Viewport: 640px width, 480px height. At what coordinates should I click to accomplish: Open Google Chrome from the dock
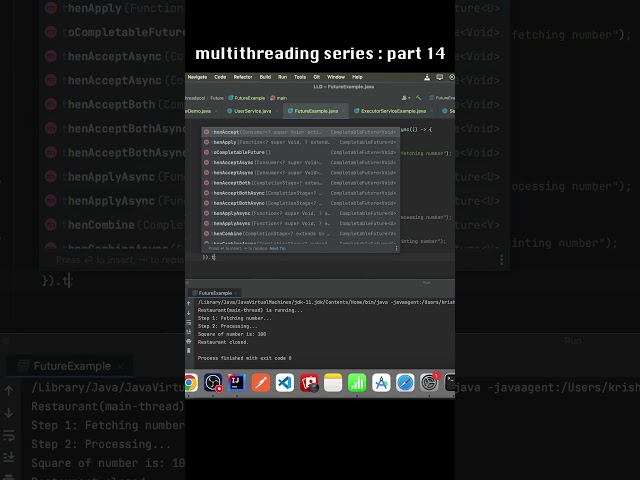pos(191,383)
